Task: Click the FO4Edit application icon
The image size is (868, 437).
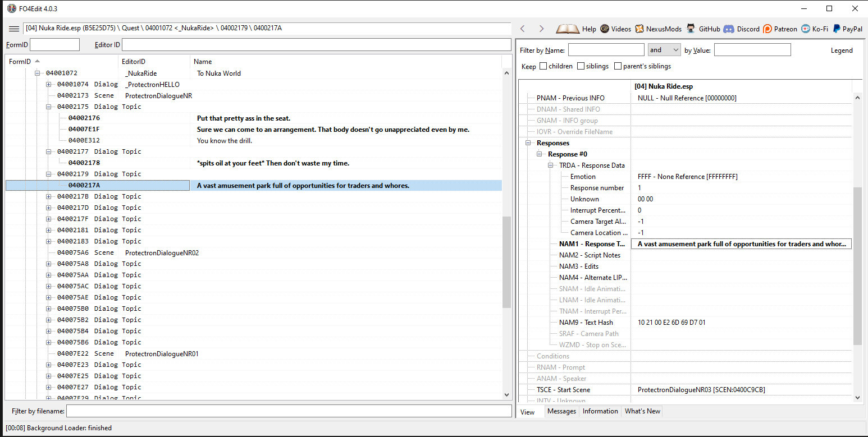Action: tap(11, 8)
